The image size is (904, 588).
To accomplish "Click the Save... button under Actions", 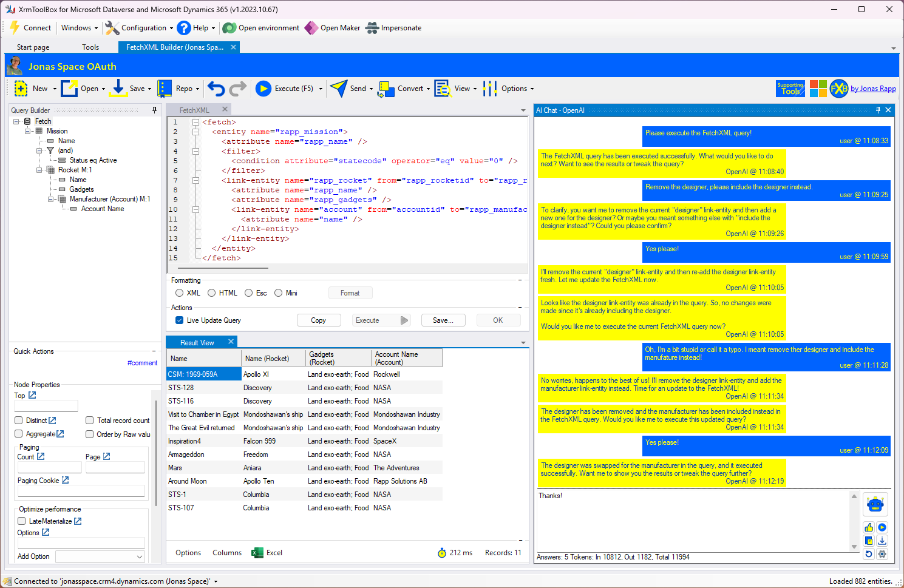I will [443, 320].
